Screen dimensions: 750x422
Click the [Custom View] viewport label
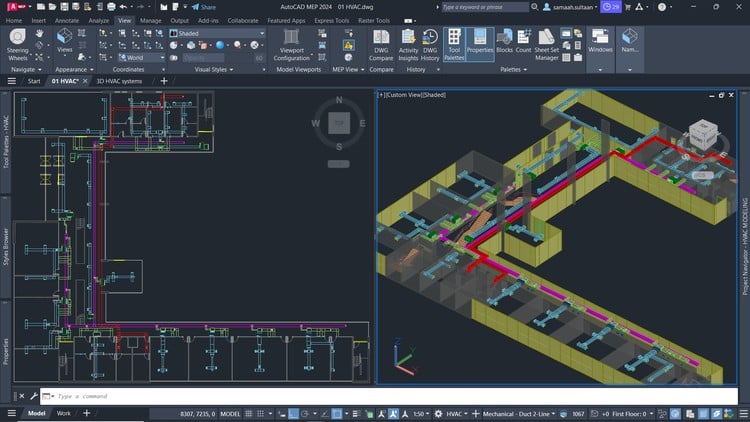pyautogui.click(x=404, y=95)
